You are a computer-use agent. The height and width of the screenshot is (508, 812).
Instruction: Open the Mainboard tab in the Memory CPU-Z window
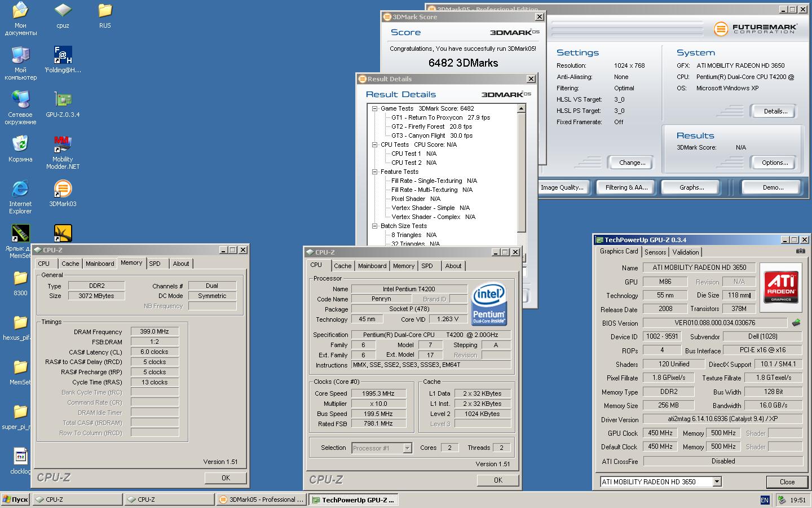coord(100,264)
